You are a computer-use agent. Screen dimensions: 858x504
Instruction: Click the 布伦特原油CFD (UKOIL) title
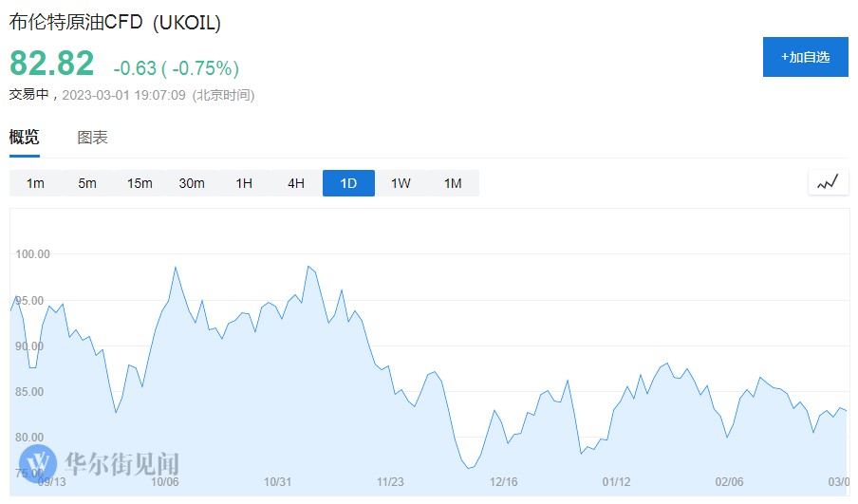(x=115, y=23)
